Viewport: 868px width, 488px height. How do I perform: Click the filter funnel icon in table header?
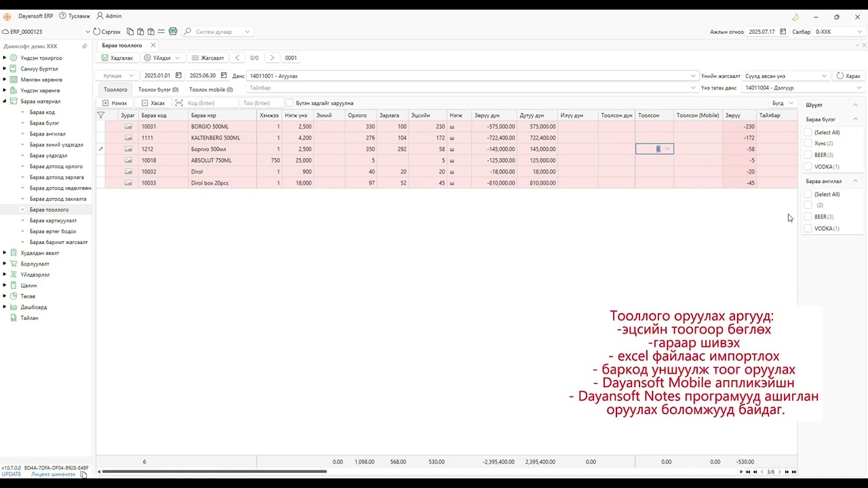pyautogui.click(x=100, y=115)
